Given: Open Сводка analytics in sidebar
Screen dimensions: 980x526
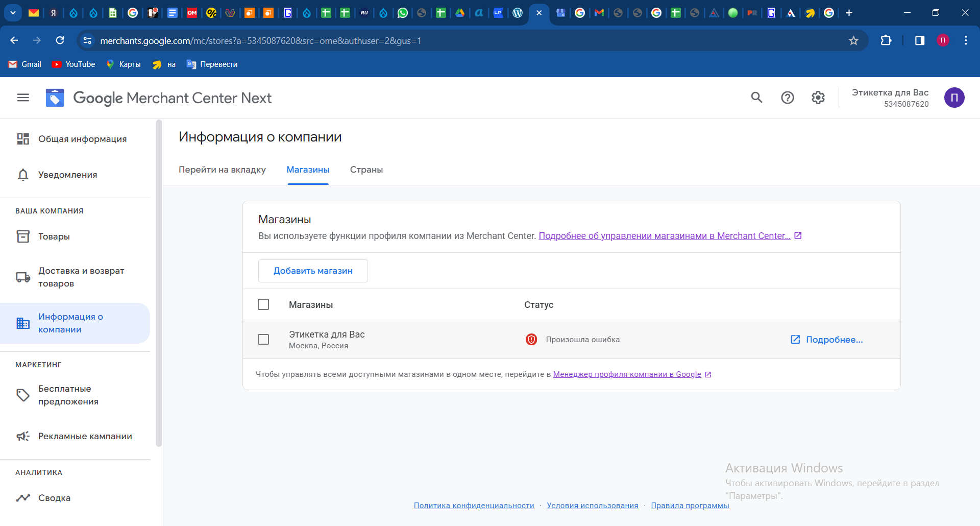Looking at the screenshot, I should tap(75, 498).
